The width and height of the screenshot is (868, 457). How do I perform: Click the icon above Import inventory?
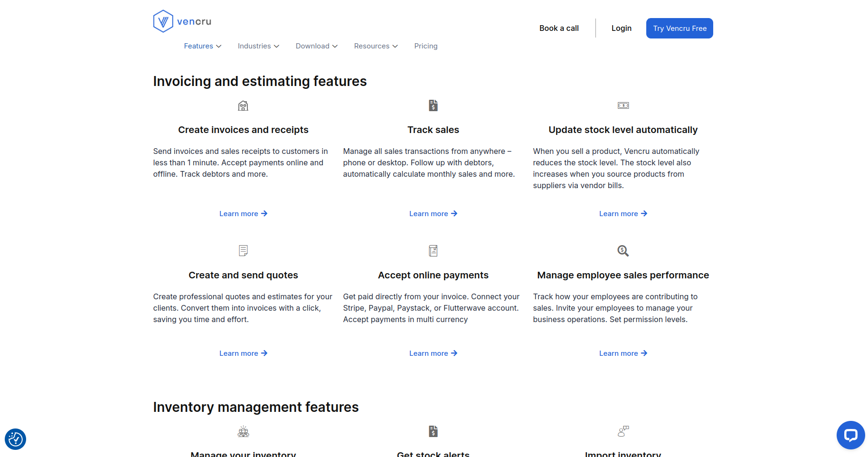click(x=623, y=431)
